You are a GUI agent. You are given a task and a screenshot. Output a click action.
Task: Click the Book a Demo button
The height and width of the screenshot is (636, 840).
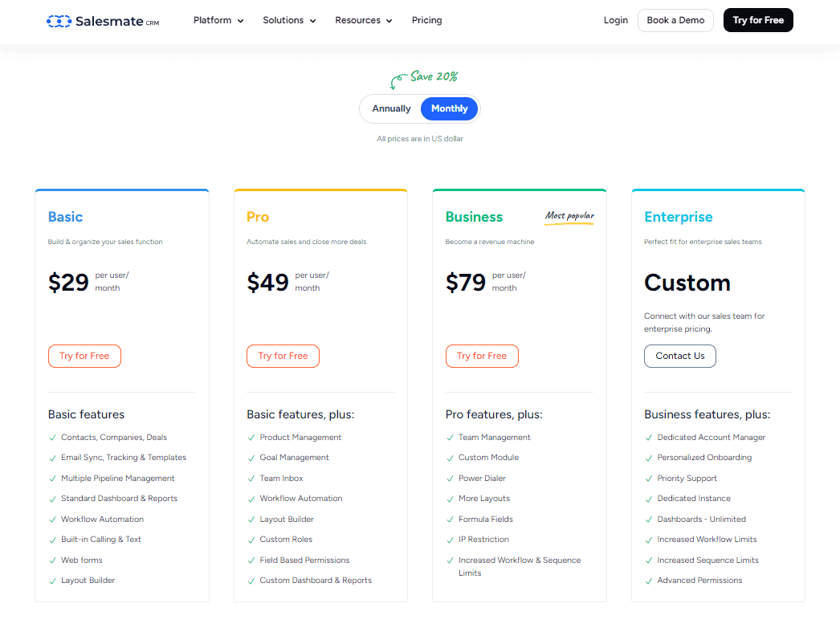(675, 20)
